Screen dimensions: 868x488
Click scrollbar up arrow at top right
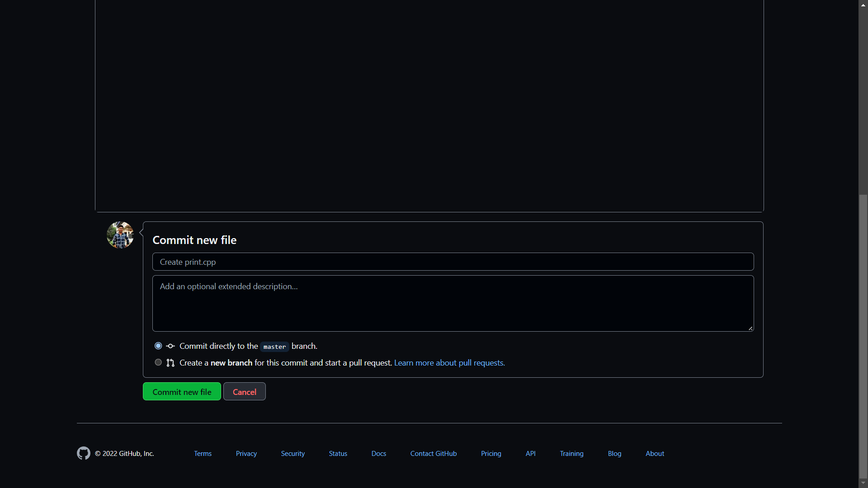click(x=863, y=4)
